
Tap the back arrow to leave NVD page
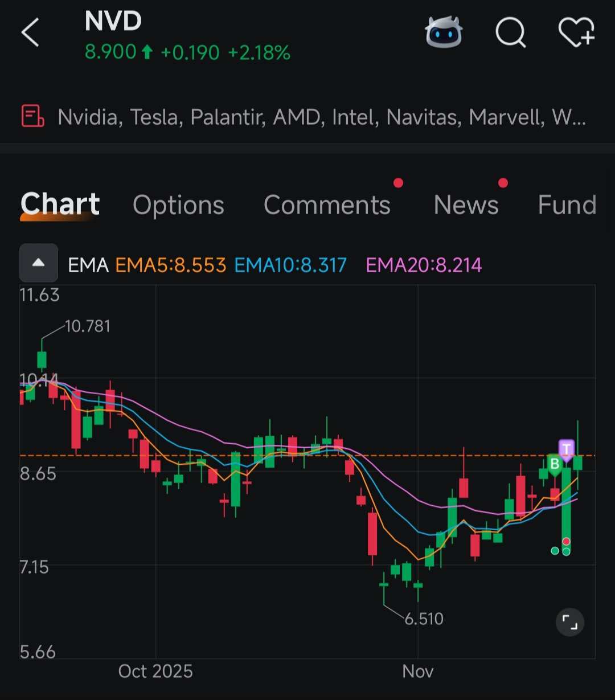(x=30, y=32)
